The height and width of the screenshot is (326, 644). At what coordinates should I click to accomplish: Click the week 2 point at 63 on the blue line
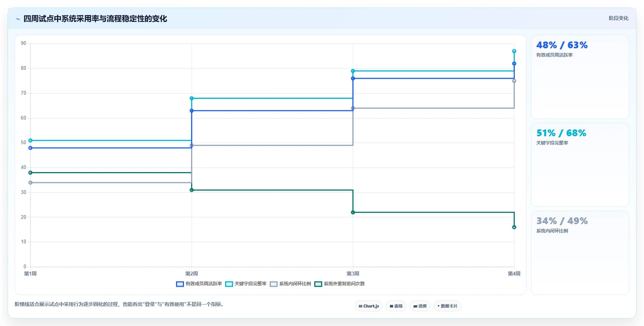[x=192, y=111]
